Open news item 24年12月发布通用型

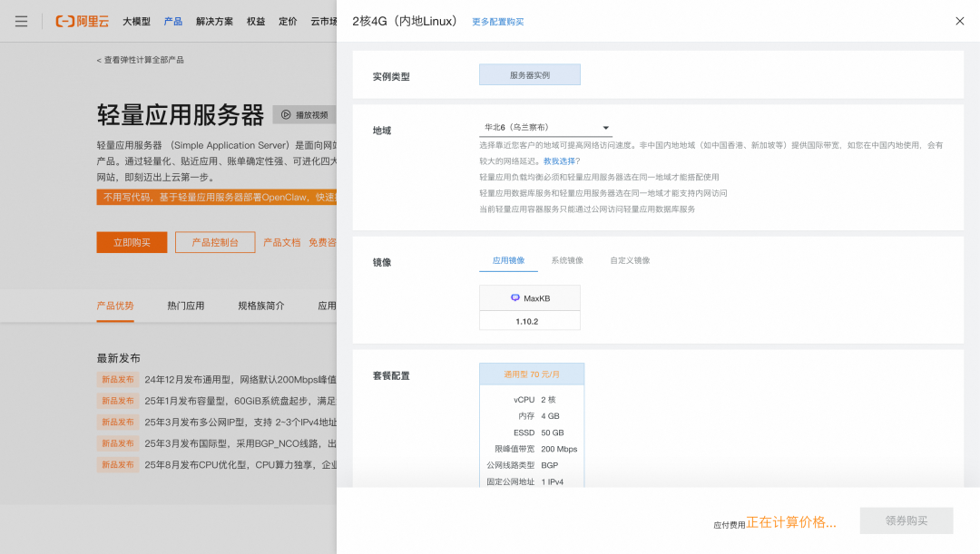(240, 380)
